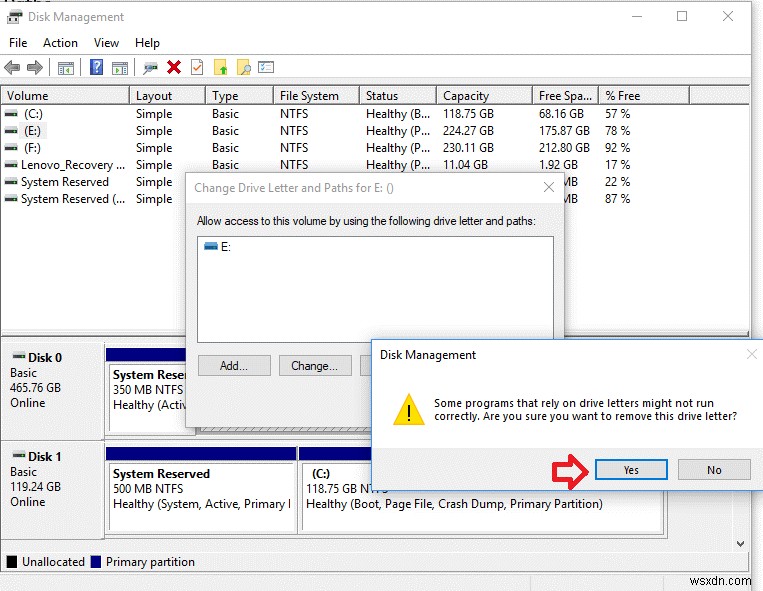The image size is (763, 591).
Task: Confirm removal with the Yes button
Action: [x=631, y=470]
